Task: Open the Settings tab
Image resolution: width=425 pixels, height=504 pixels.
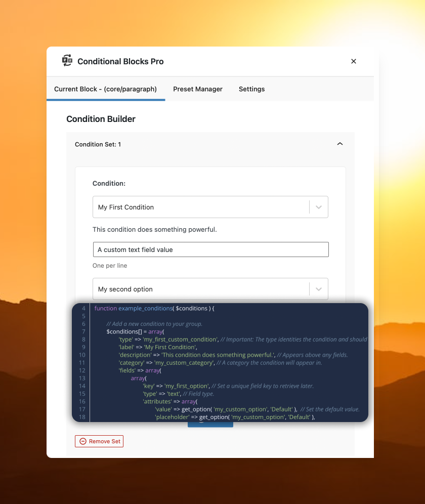Action: (252, 89)
